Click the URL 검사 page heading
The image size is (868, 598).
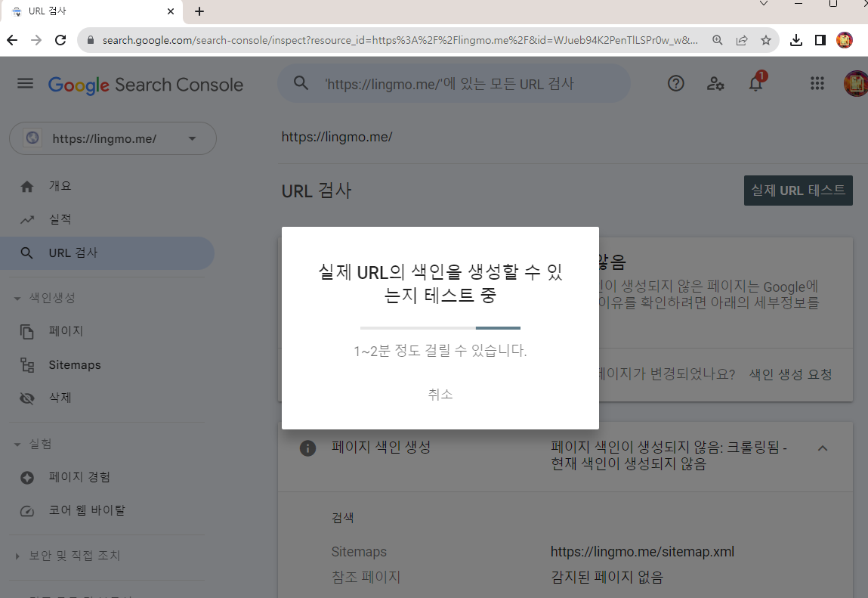pyautogui.click(x=317, y=191)
